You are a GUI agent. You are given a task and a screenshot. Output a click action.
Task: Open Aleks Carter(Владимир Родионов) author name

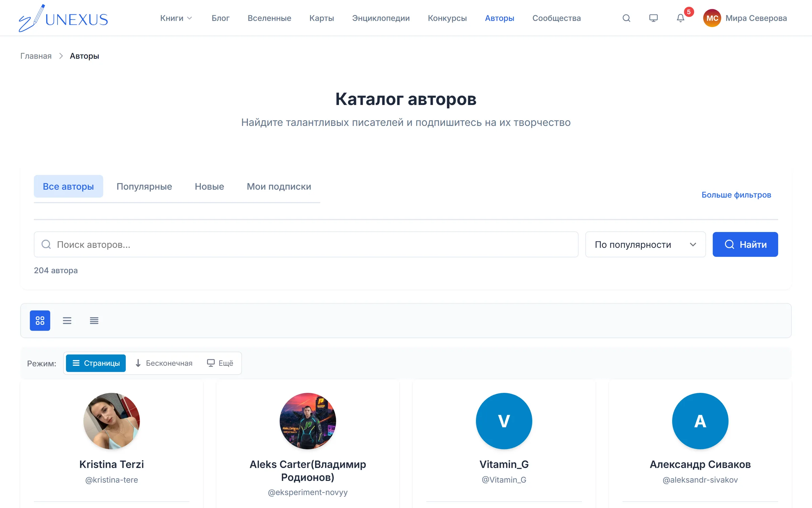(x=308, y=471)
